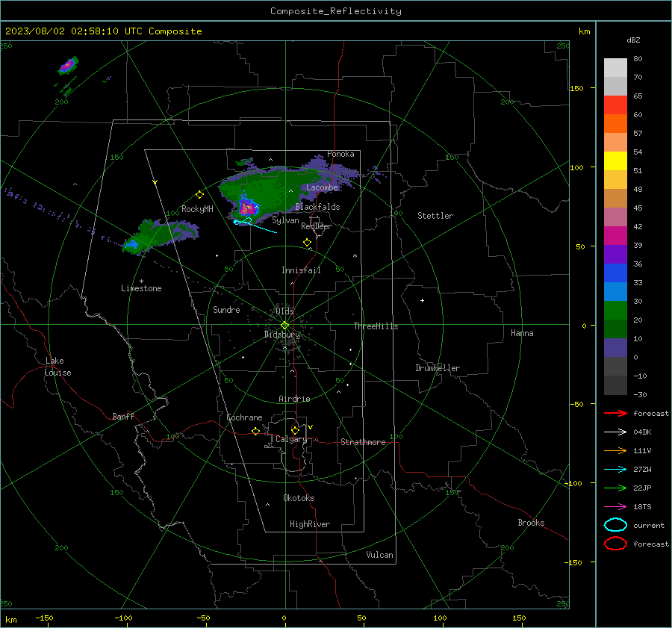Click the Lacombe label on the map

(322, 187)
